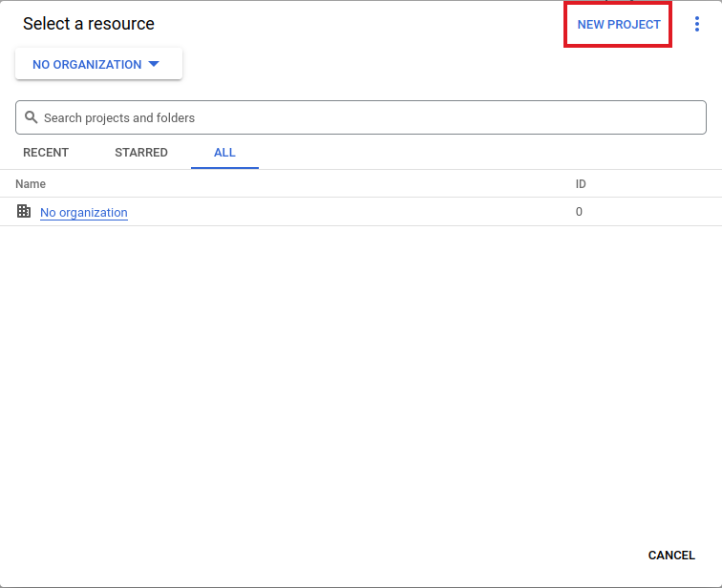
Task: Select the ALL tab
Action: tap(224, 153)
